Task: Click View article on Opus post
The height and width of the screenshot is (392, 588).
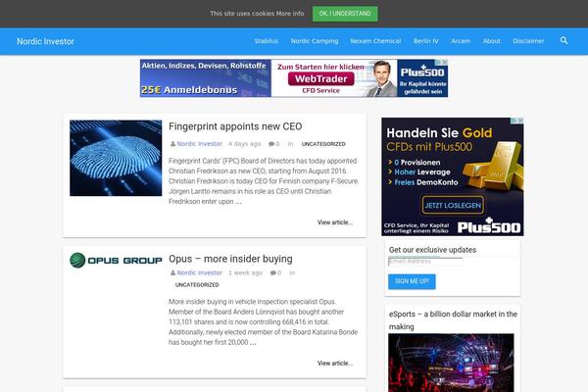Action: tap(335, 364)
